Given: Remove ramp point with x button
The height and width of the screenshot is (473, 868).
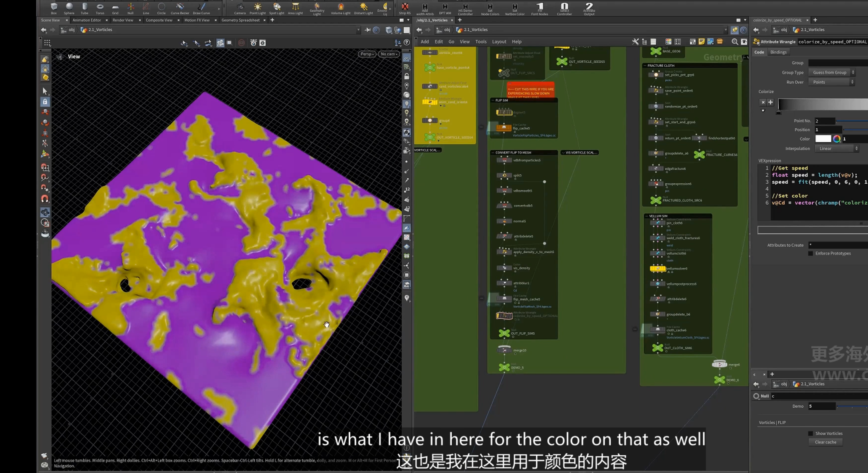Looking at the screenshot, I should [763, 102].
